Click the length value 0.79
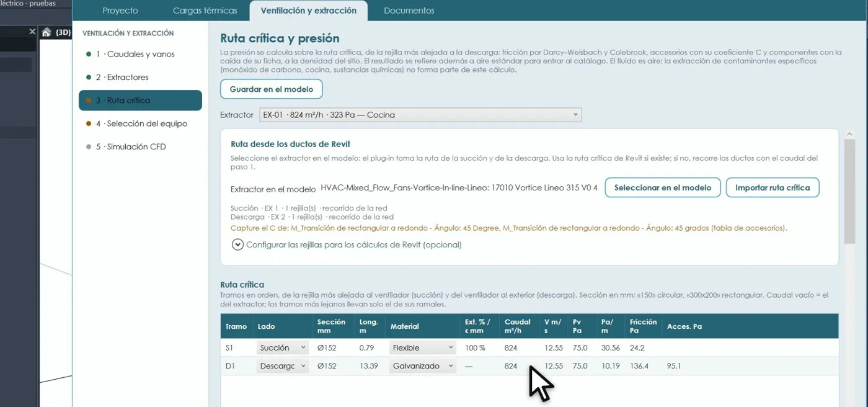Screen dimensions: 868x407 [367, 348]
